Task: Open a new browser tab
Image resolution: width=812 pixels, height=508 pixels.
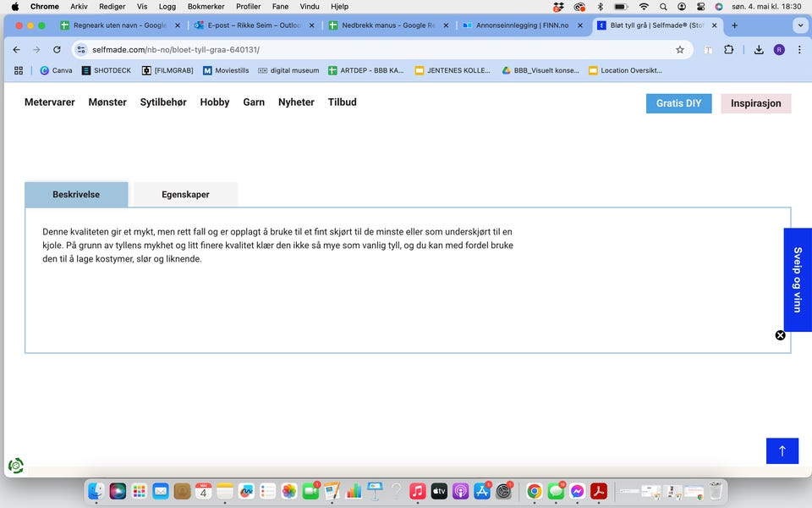Action: pyautogui.click(x=734, y=25)
